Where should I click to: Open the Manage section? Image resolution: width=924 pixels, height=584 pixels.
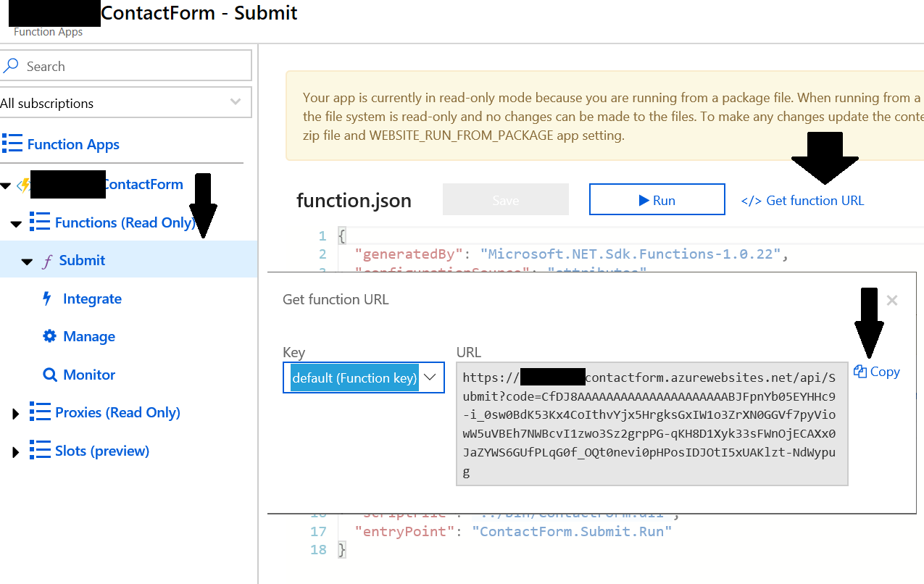(x=89, y=336)
